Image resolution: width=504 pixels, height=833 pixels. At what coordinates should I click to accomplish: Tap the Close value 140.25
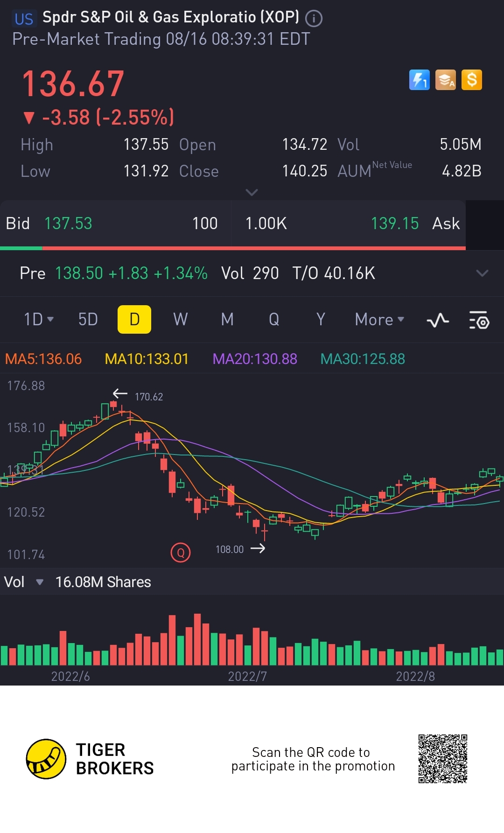coord(305,171)
